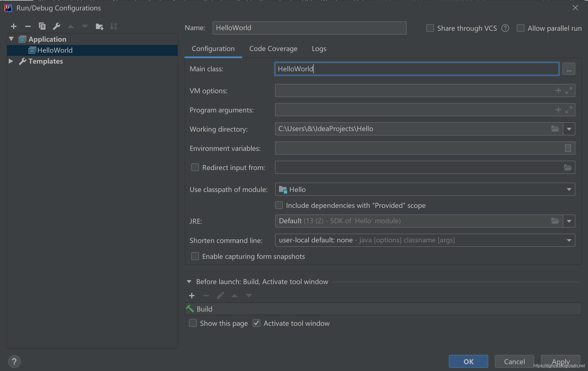Open the environment variables editor
This screenshot has width=588, height=371.
[568, 148]
